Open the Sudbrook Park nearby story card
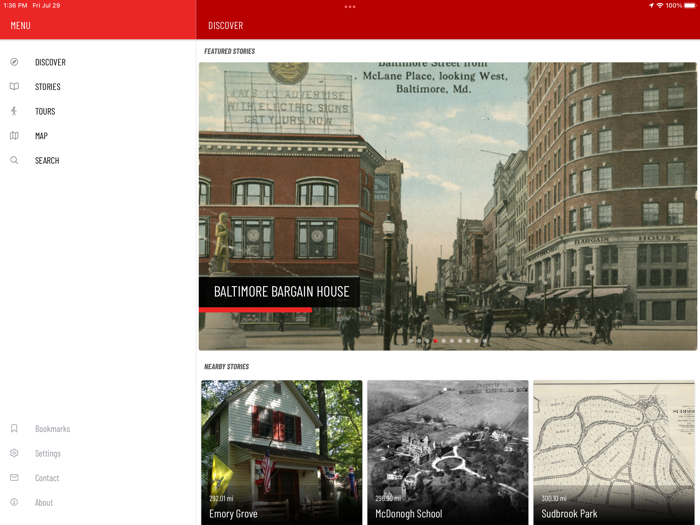The image size is (700, 525). pos(614,452)
